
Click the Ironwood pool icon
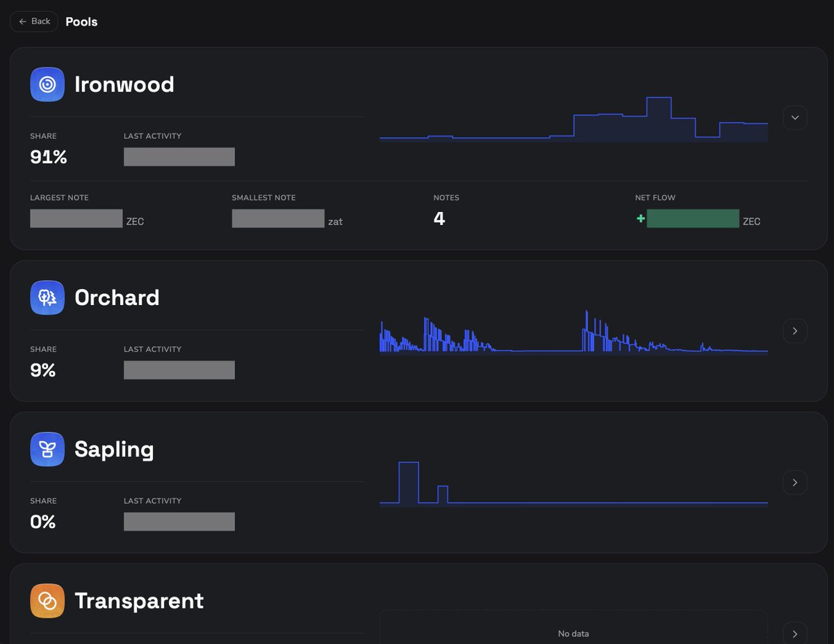[x=47, y=85]
